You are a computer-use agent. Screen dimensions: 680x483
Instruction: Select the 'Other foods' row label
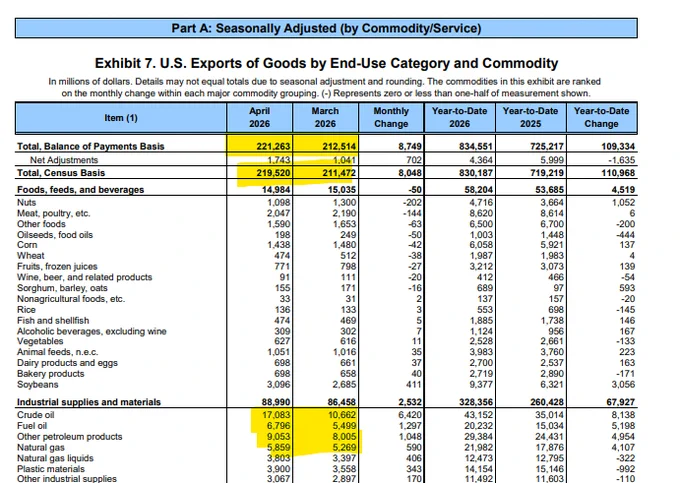point(41,224)
